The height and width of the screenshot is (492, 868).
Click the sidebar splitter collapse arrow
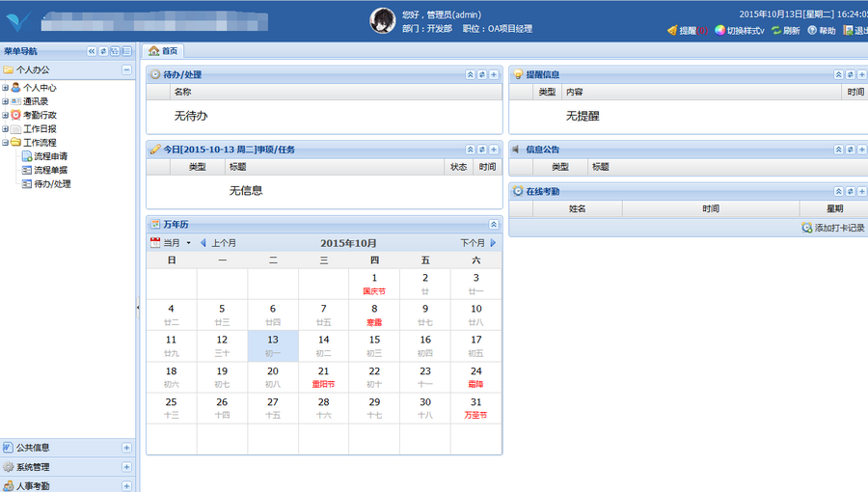click(137, 307)
